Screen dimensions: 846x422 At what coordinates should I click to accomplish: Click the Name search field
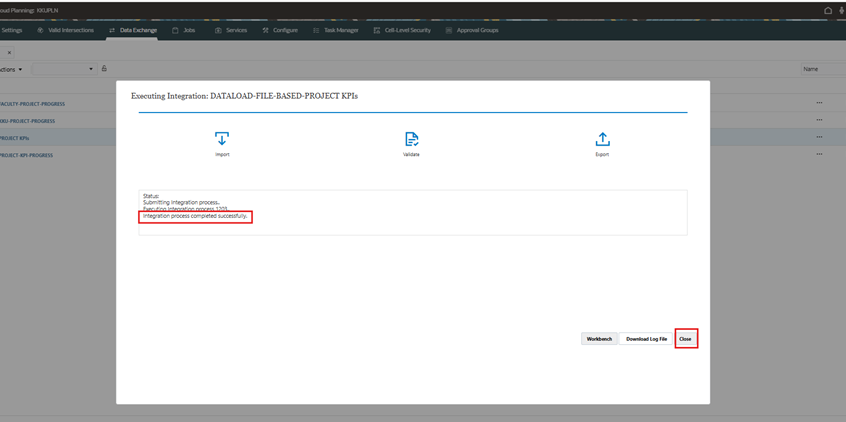click(x=822, y=69)
